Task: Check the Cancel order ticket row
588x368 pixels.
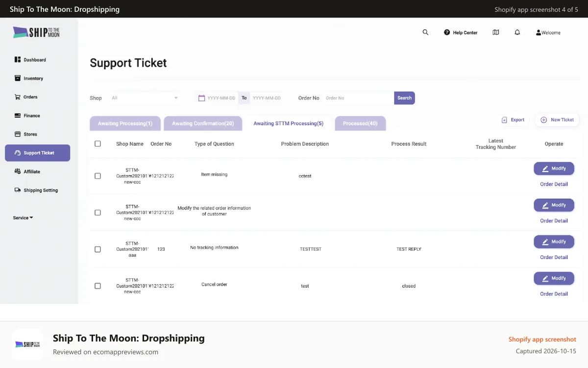Action: [98, 286]
